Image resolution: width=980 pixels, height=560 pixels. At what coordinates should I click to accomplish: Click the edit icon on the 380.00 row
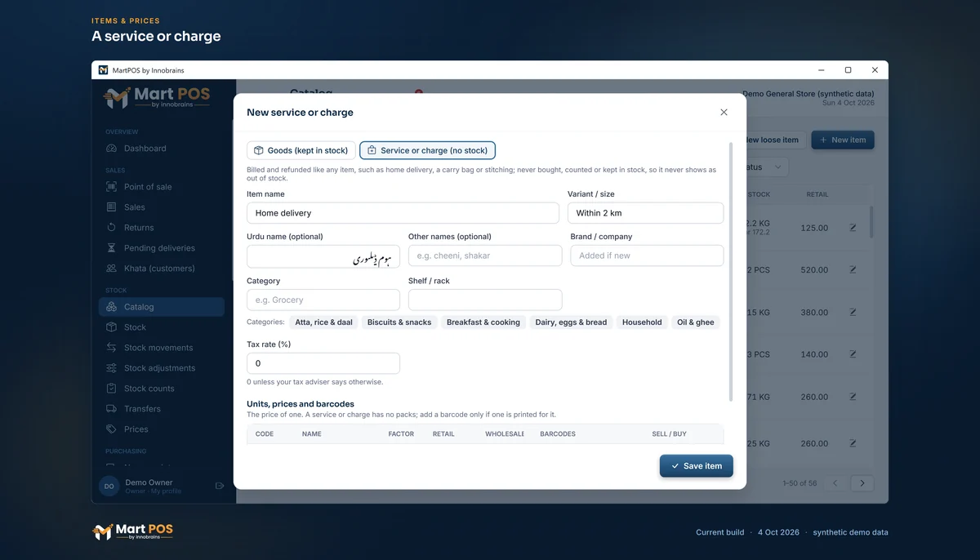pos(853,312)
